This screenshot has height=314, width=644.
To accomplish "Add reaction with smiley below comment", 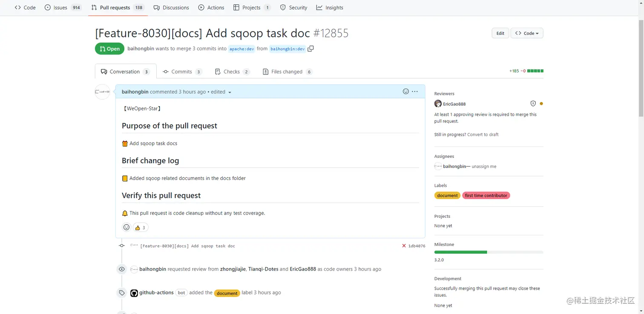I will click(x=126, y=227).
